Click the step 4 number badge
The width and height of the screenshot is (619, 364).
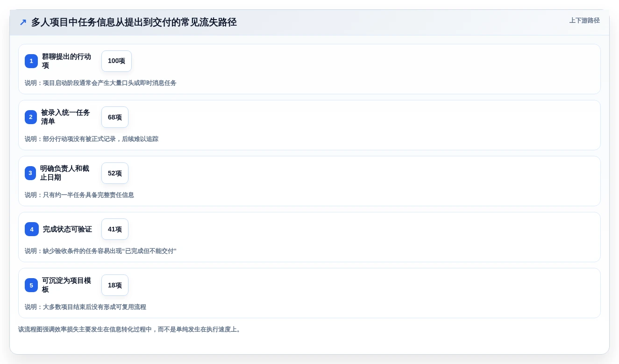(32, 229)
